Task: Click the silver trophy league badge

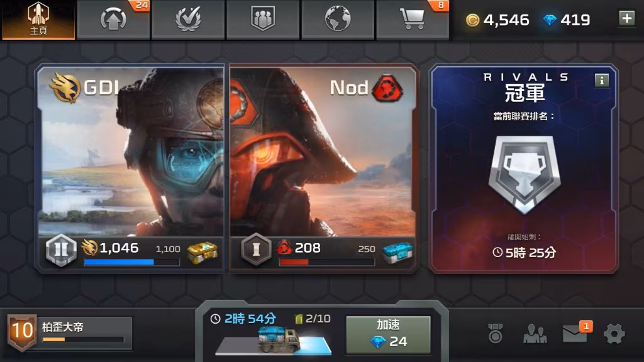Action: (525, 175)
